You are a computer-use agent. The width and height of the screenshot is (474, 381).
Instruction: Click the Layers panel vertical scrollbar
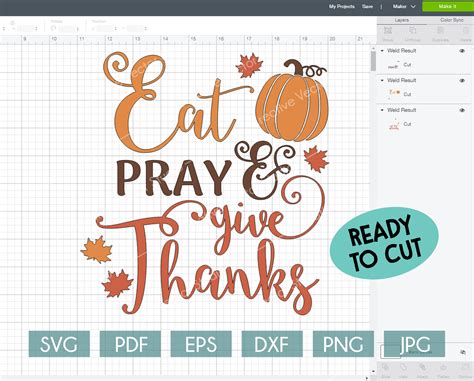(373, 61)
